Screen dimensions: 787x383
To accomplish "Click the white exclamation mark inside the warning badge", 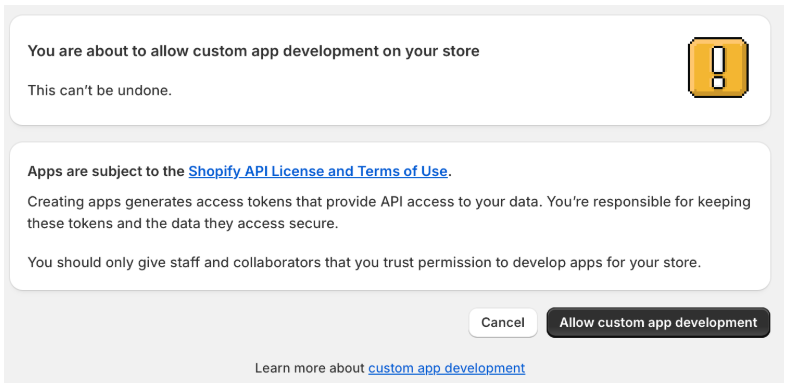I will click(719, 66).
